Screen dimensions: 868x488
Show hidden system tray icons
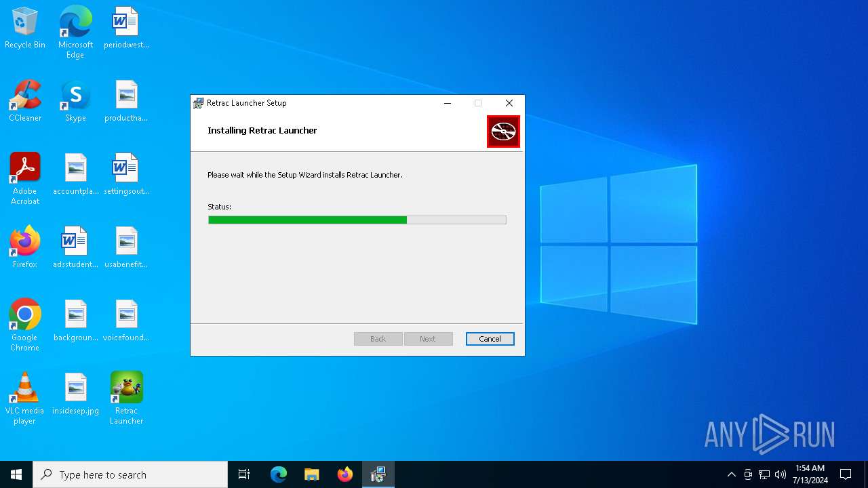(731, 474)
